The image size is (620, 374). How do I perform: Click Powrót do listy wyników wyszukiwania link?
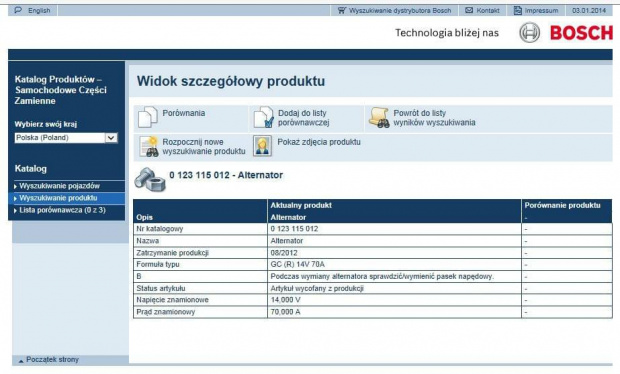434,118
